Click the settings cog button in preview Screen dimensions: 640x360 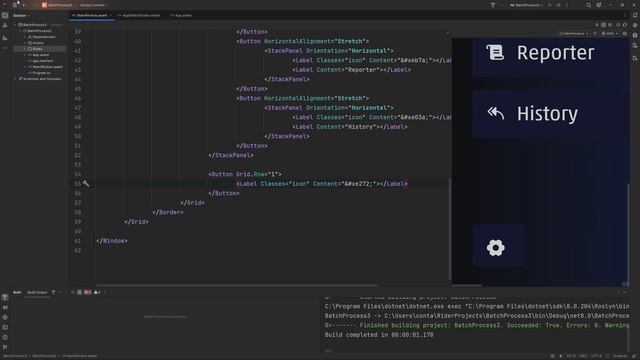tap(498, 245)
